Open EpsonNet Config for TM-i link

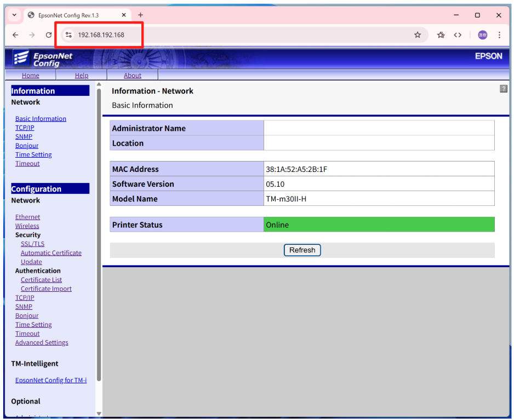click(x=51, y=380)
